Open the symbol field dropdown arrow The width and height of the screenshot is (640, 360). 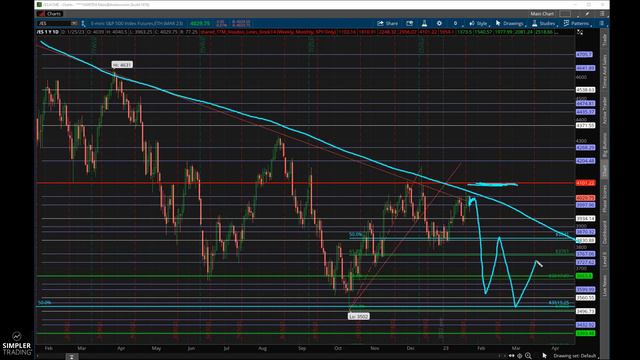pyautogui.click(x=74, y=23)
